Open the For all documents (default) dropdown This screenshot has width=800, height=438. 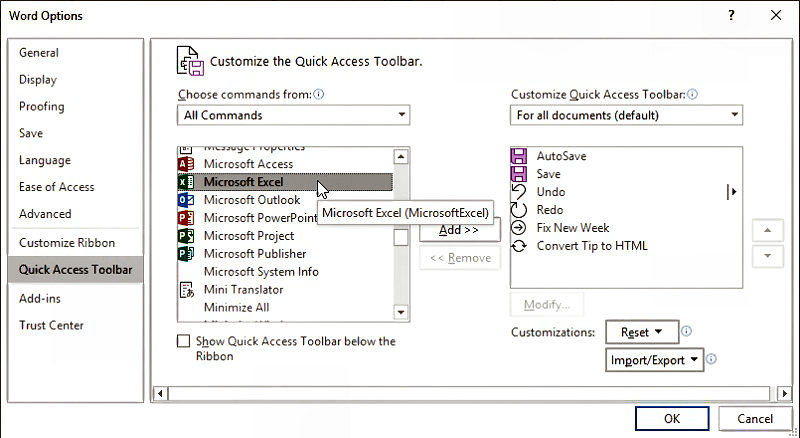pos(626,115)
